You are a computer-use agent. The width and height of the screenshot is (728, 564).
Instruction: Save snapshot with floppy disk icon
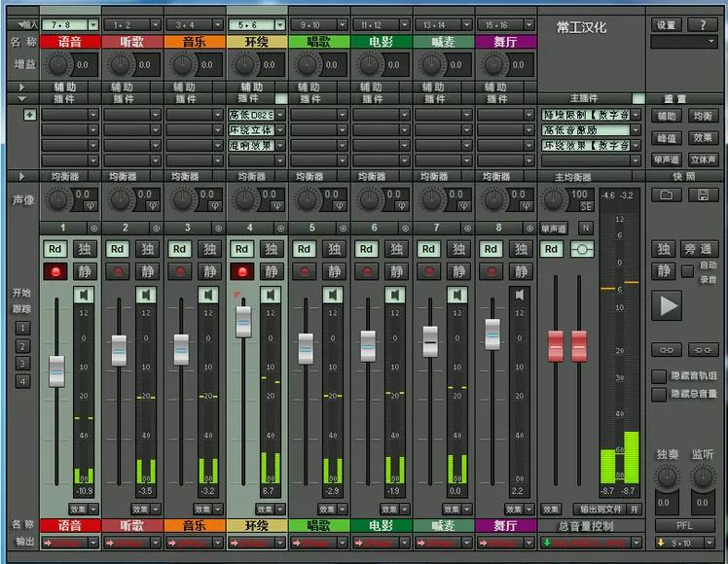pos(703,194)
